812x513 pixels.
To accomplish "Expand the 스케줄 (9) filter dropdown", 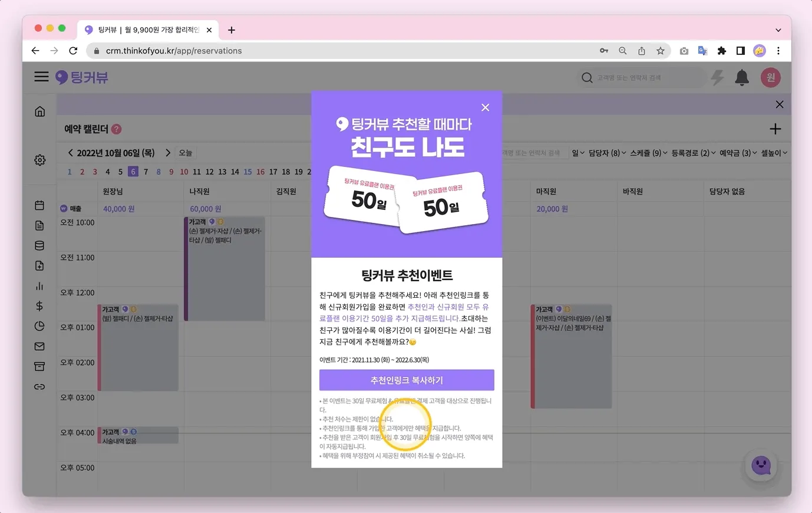I will pos(649,153).
